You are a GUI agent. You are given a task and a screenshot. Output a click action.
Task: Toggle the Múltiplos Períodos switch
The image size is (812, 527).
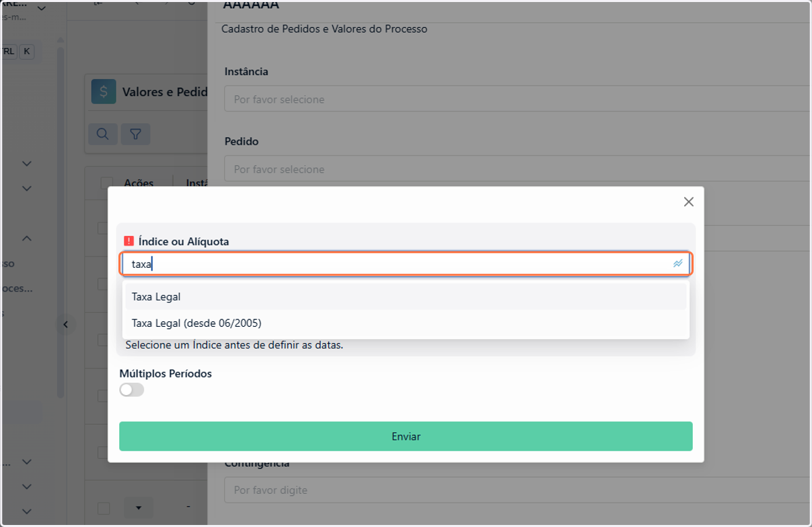[x=132, y=390]
